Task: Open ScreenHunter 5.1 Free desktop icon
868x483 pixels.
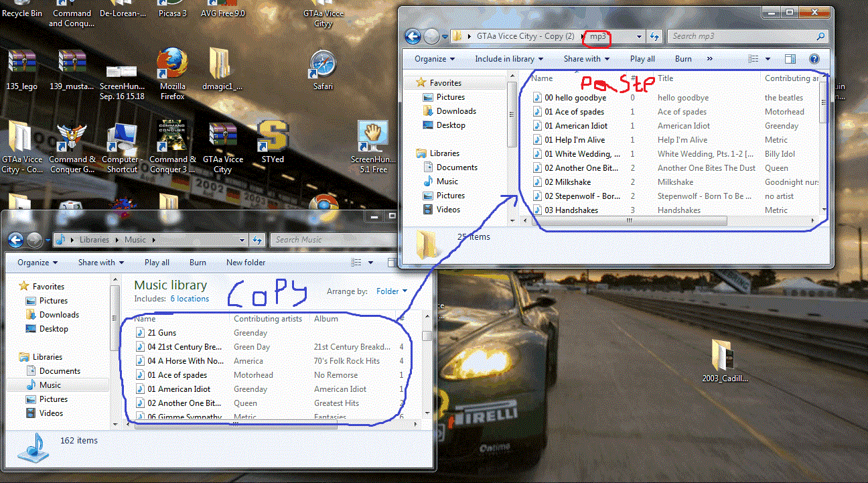Action: [x=373, y=146]
